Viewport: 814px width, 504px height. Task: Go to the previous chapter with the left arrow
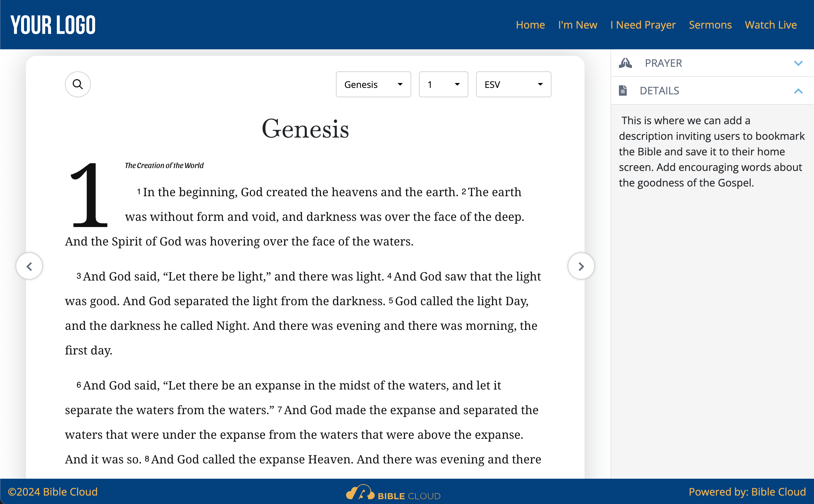pyautogui.click(x=30, y=266)
